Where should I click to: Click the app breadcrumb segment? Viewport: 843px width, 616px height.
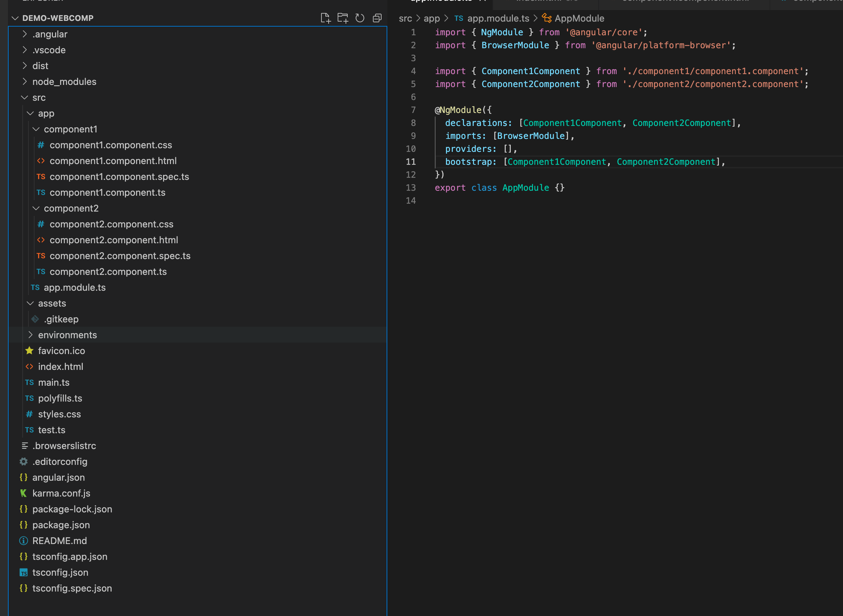pyautogui.click(x=432, y=18)
